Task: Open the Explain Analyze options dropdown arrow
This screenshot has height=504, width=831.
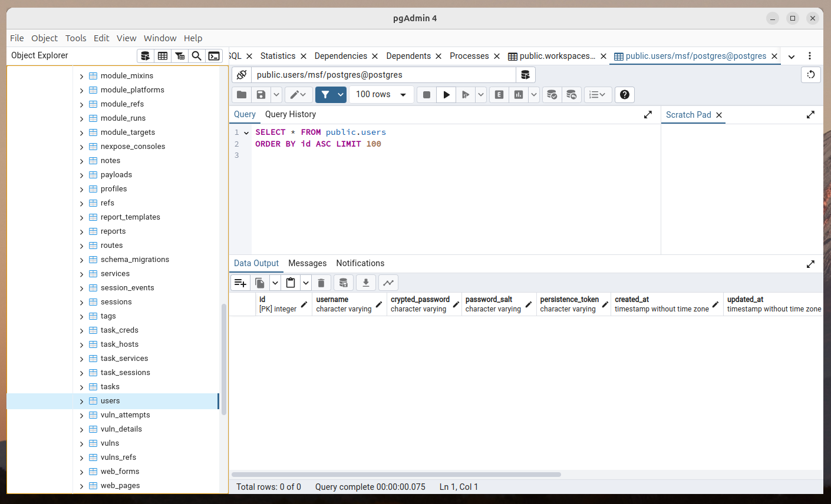Action: point(534,95)
